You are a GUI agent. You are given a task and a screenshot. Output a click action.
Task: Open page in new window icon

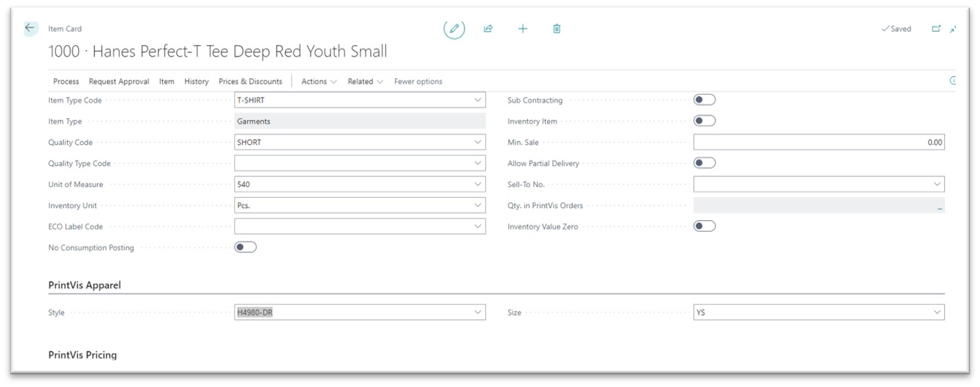936,29
